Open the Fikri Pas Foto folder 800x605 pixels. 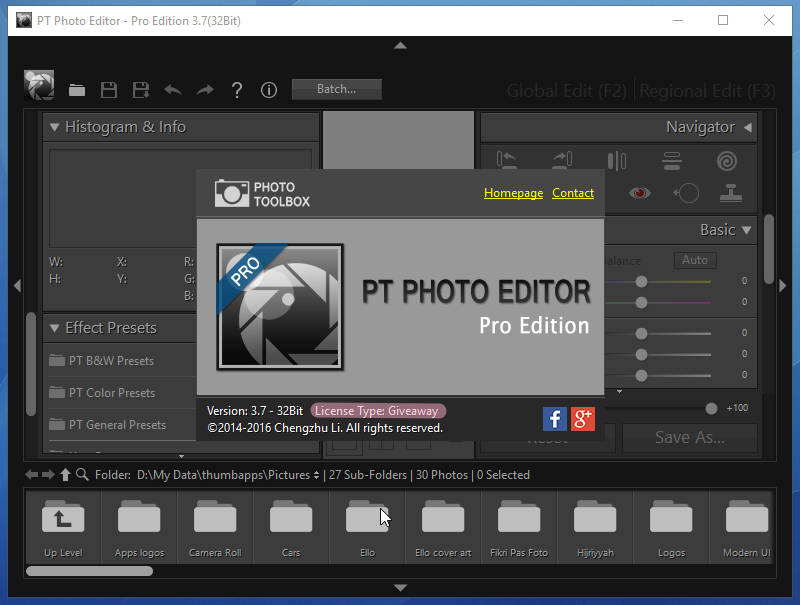point(519,527)
